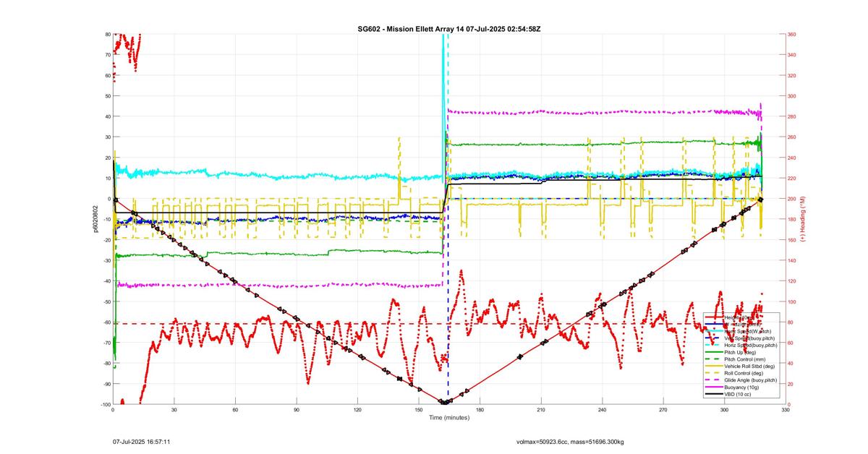868x454 pixels.
Task: Select the '280' tick on the heading axis
Action: click(x=792, y=116)
